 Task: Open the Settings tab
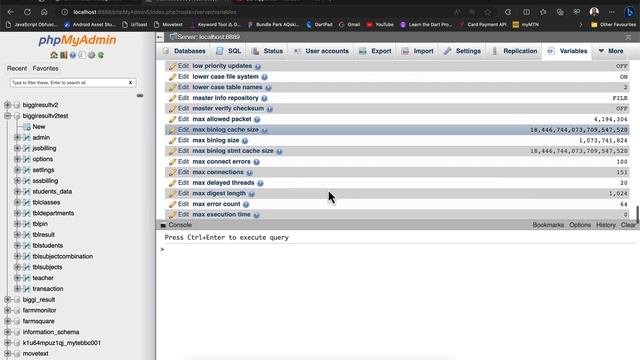point(463,51)
